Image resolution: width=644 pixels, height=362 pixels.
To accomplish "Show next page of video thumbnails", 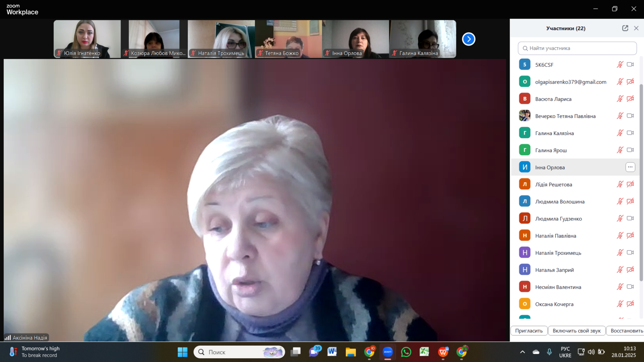I will 468,39.
